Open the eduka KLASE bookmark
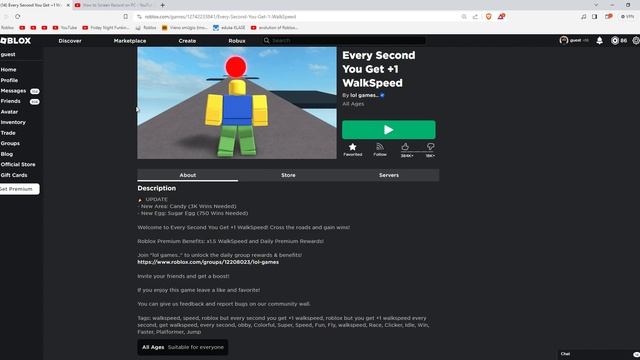Screen dimensions: 640x360 click(x=229, y=28)
